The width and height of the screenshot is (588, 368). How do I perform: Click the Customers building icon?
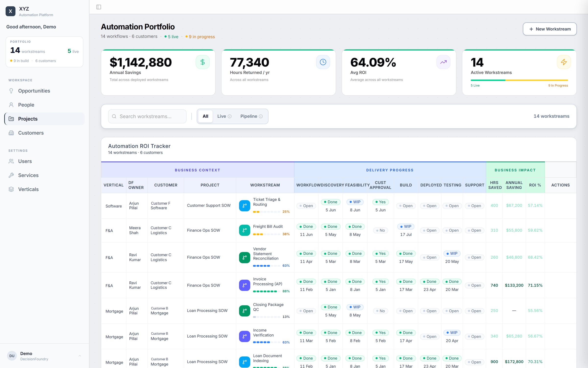click(11, 133)
